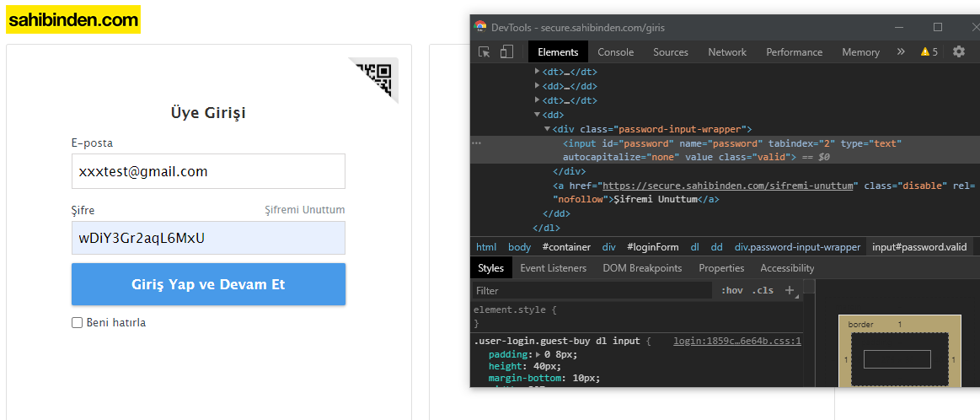The image size is (980, 420).
Task: Select the body breadcrumb
Action: pos(519,247)
